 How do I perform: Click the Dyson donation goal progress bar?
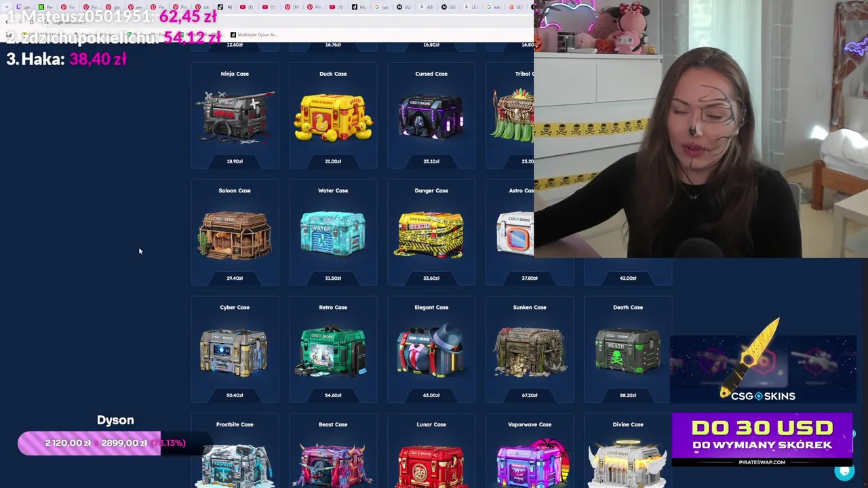point(115,443)
